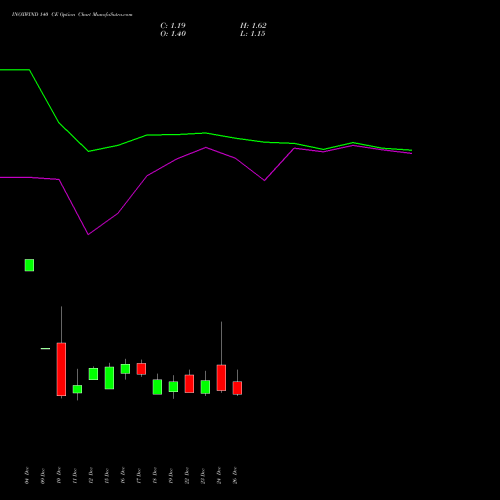Click the 19 Dec date label

tap(171, 476)
